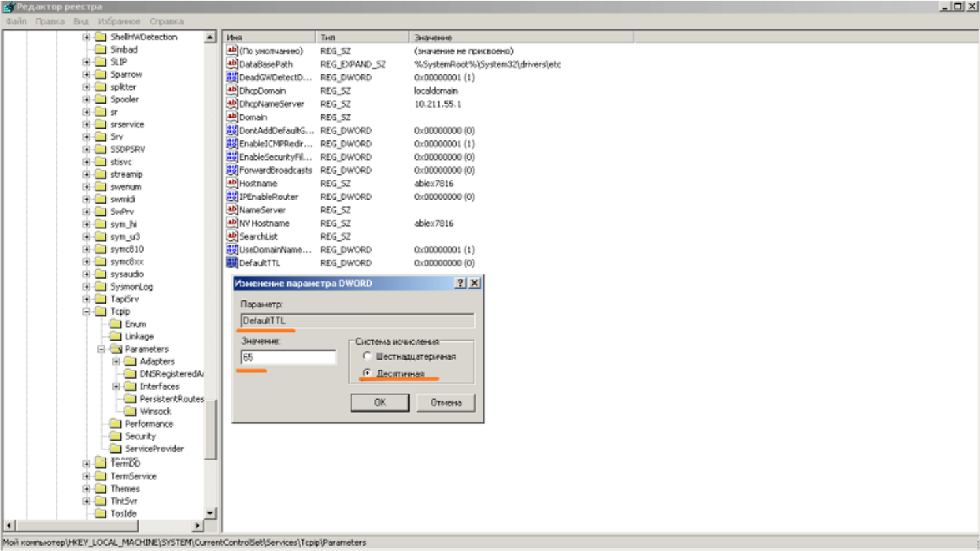Click the Winsock folder icon
This screenshot has height=551, width=980.
[130, 411]
